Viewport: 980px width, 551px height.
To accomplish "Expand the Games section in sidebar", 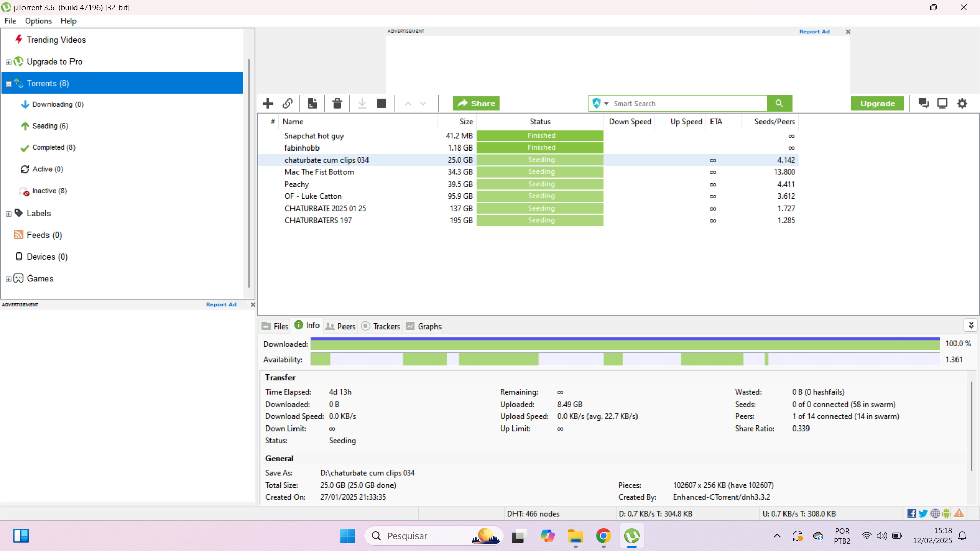I will (x=9, y=278).
